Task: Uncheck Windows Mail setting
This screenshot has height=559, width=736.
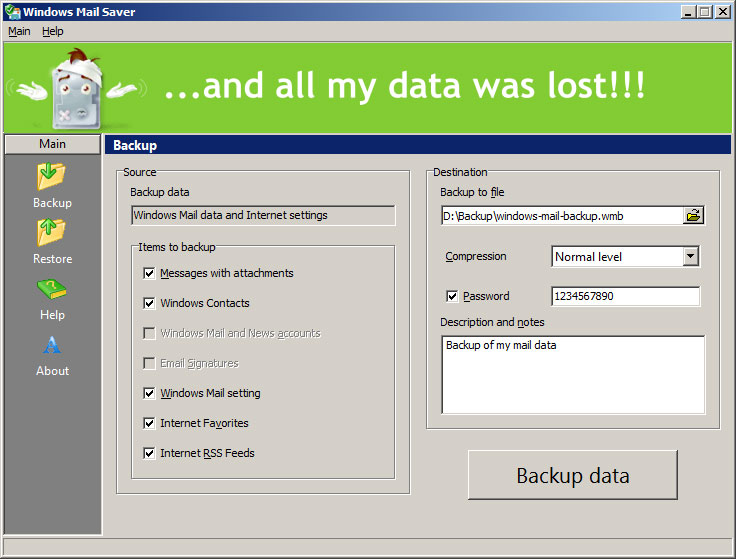Action: tap(149, 393)
